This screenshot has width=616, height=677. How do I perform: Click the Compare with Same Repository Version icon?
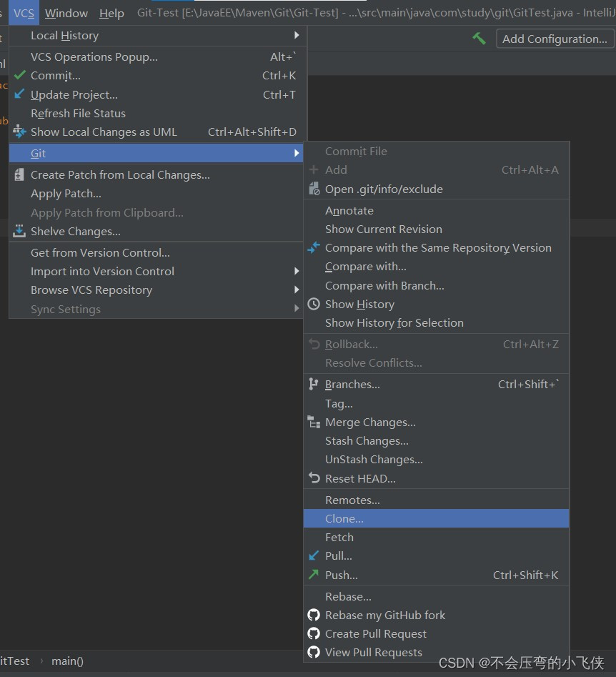point(314,247)
